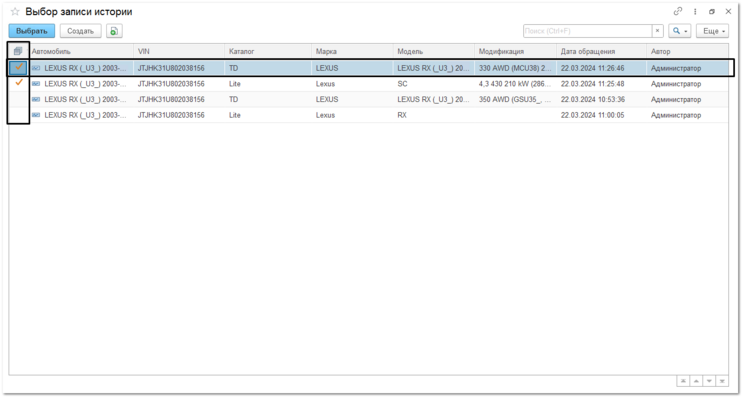Click the car icon in the 10:53:36 row
The width and height of the screenshot is (743, 398).
36,100
